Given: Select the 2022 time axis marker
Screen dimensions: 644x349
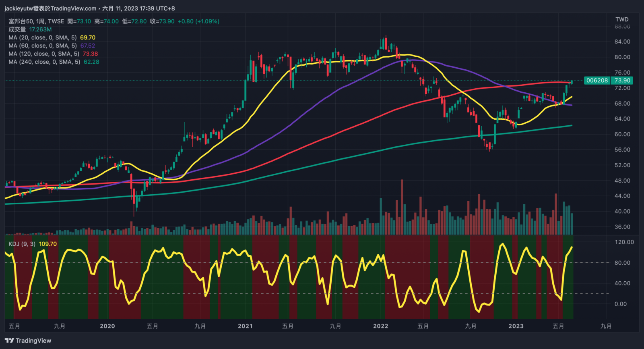Looking at the screenshot, I should [x=380, y=326].
